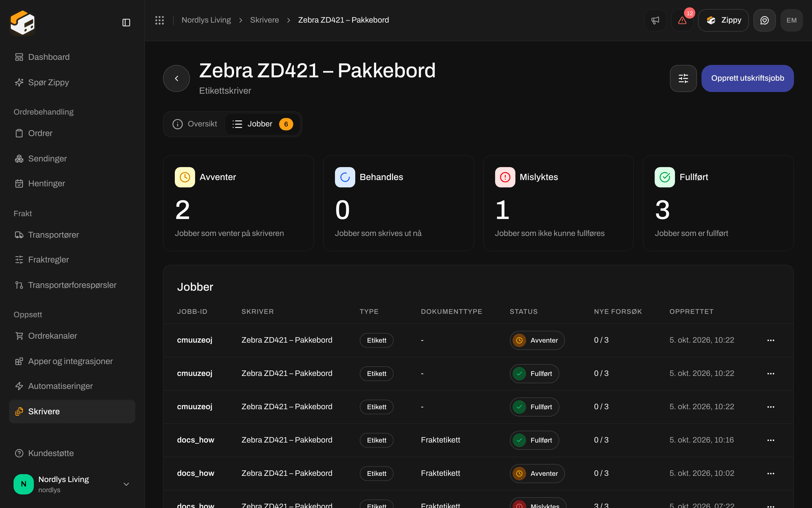Click the N avatar for Nordlys Living

[x=23, y=484]
